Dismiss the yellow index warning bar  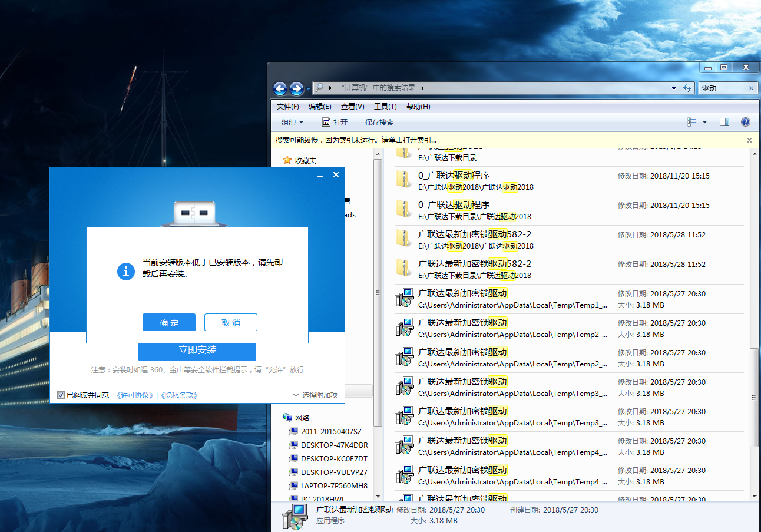[749, 140]
